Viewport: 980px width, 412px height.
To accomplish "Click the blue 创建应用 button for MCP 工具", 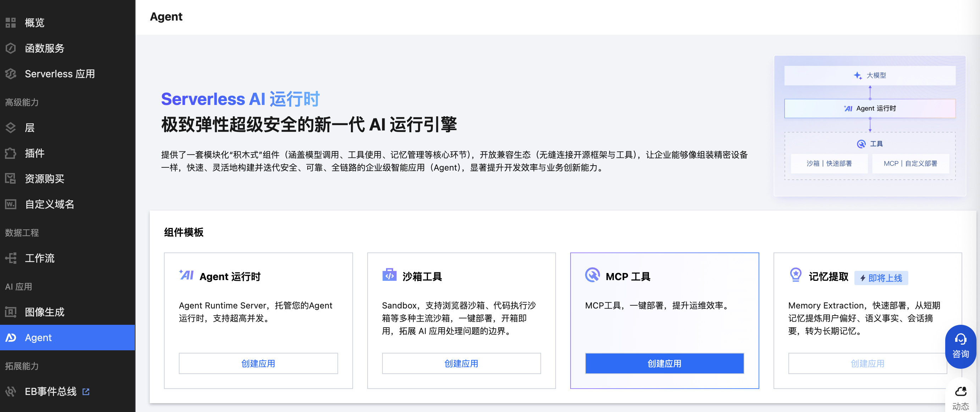I will [664, 363].
